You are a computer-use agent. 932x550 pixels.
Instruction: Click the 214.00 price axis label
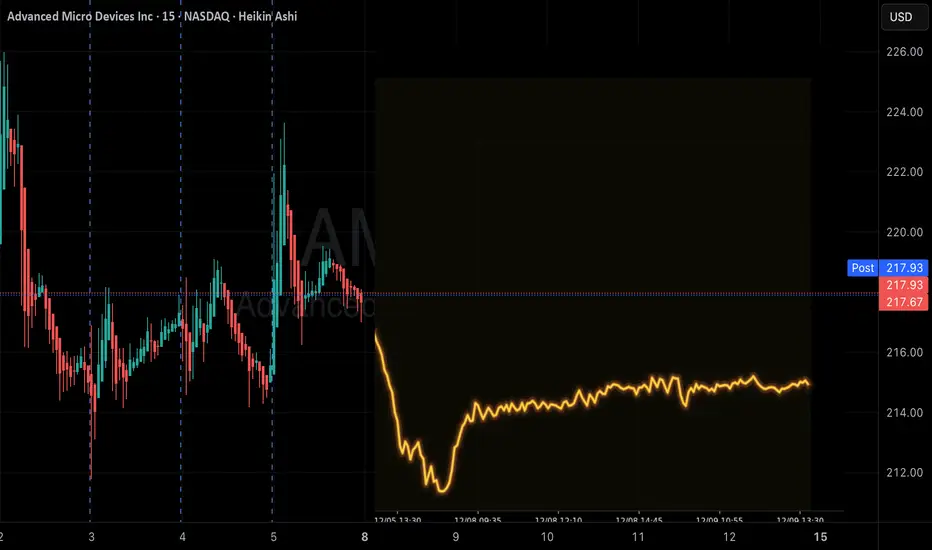904,413
